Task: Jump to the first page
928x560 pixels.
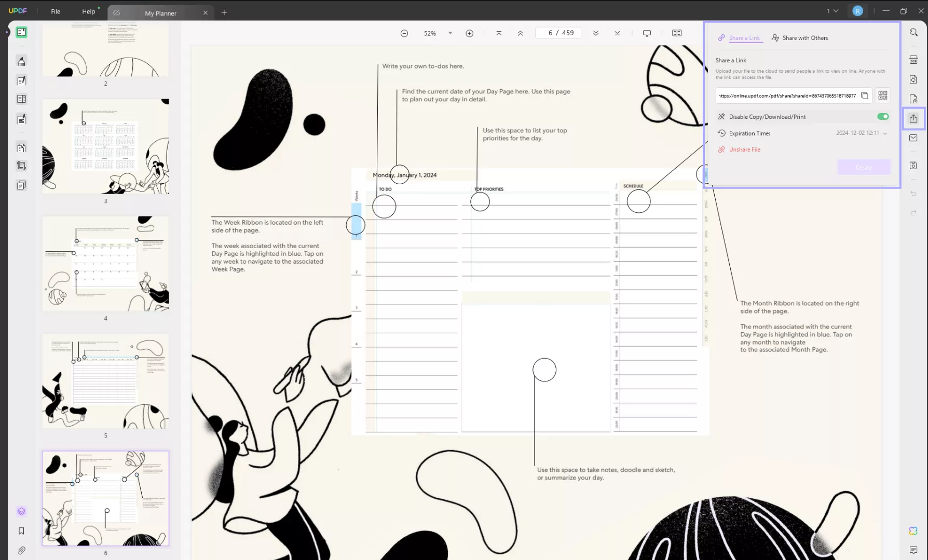Action: [x=499, y=33]
